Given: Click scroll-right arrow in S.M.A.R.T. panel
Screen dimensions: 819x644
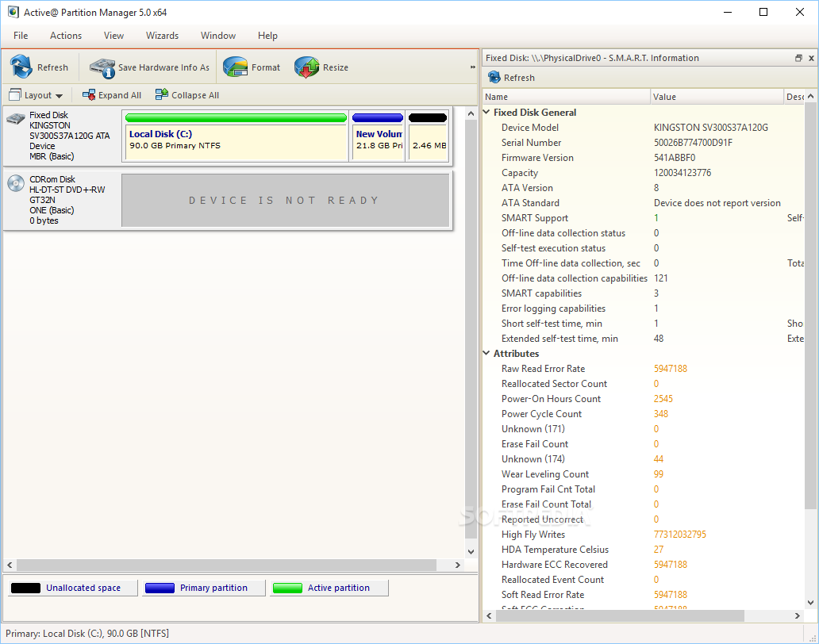Looking at the screenshot, I should pyautogui.click(x=798, y=615).
